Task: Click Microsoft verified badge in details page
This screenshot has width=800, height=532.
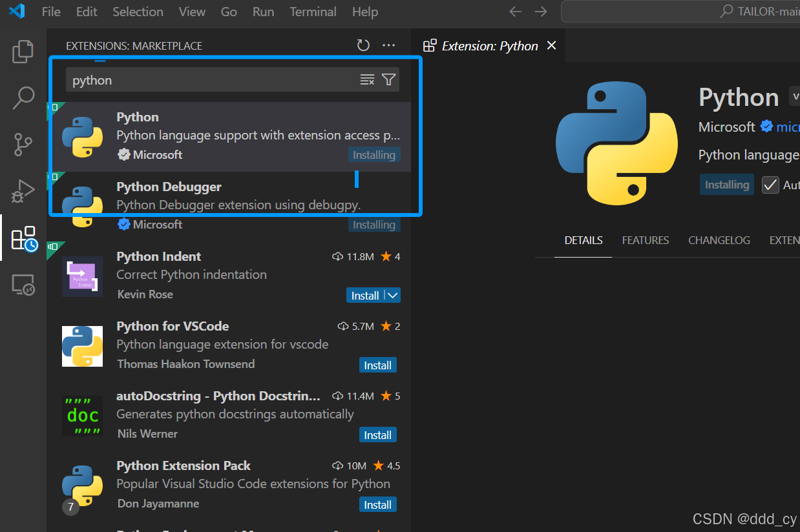Action: point(766,127)
